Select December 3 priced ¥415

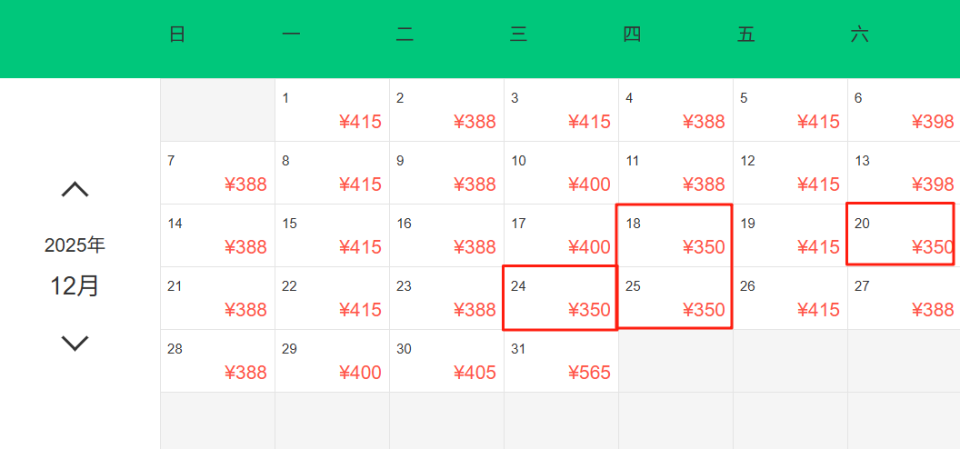tap(561, 110)
